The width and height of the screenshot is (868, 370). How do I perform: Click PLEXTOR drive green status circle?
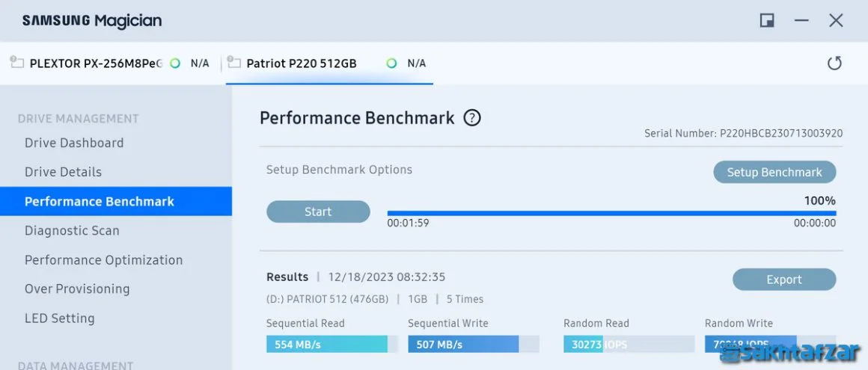point(175,63)
